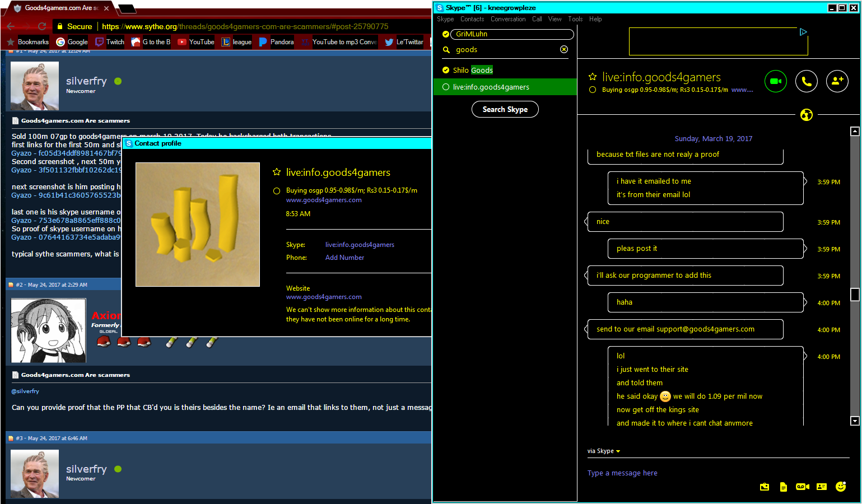Open the Le'Twittar bookmark
Image resolution: width=862 pixels, height=504 pixels.
404,42
